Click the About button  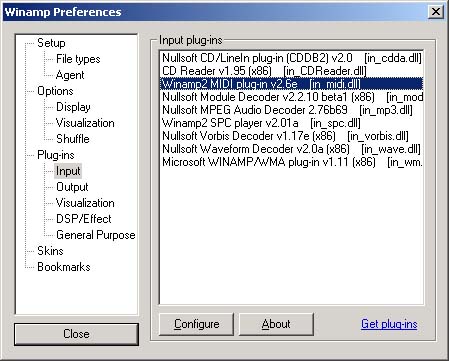(276, 324)
